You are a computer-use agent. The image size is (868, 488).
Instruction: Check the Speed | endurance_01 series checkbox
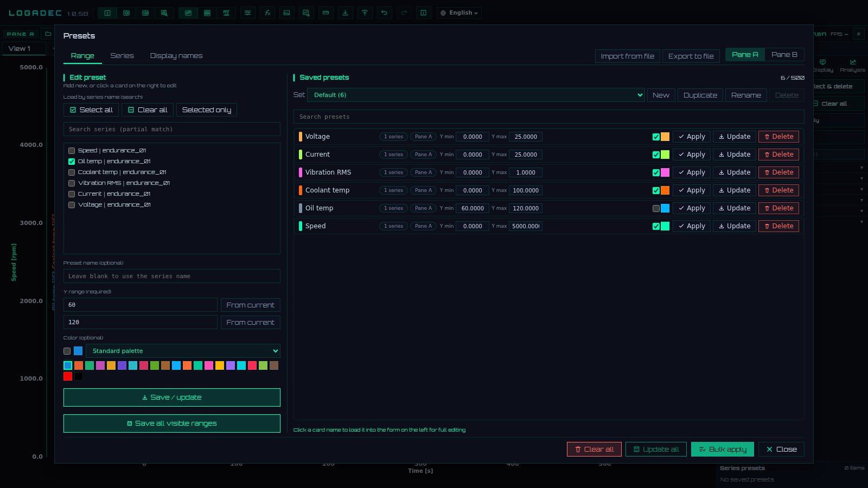tap(72, 151)
